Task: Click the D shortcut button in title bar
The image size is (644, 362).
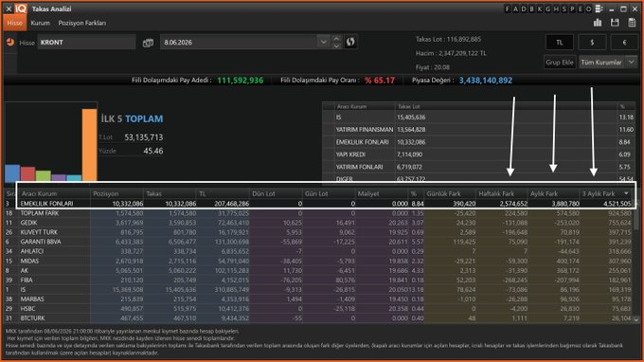Action: pos(524,9)
